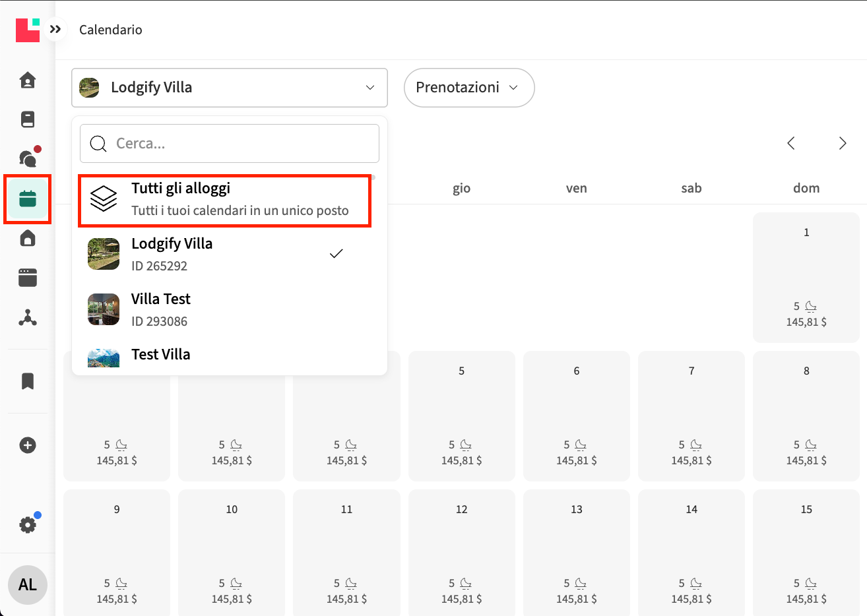Screen dimensions: 867x616
Task: Open the home dashboard sidebar icon
Action: [28, 80]
